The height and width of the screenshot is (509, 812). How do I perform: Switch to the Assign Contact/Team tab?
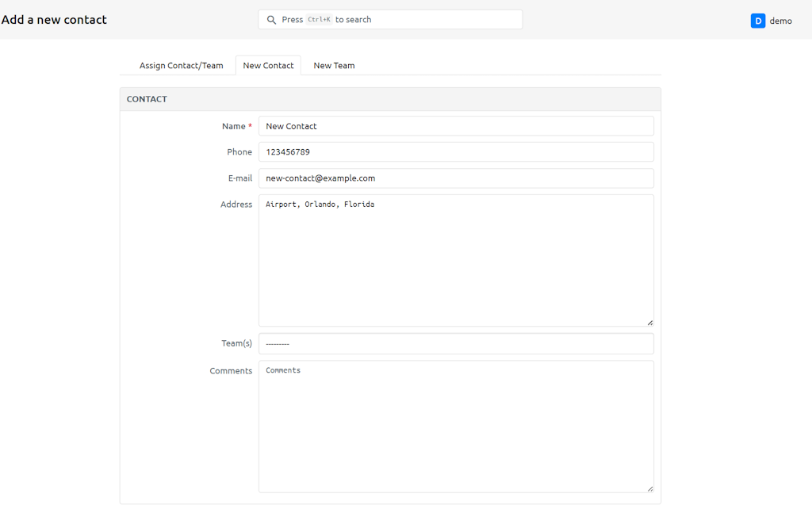click(181, 66)
